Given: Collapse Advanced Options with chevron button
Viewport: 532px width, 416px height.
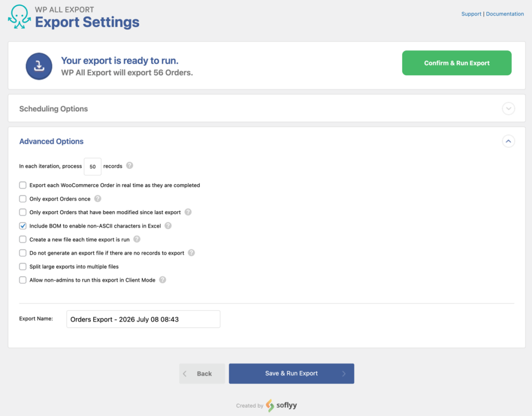Looking at the screenshot, I should (x=508, y=141).
